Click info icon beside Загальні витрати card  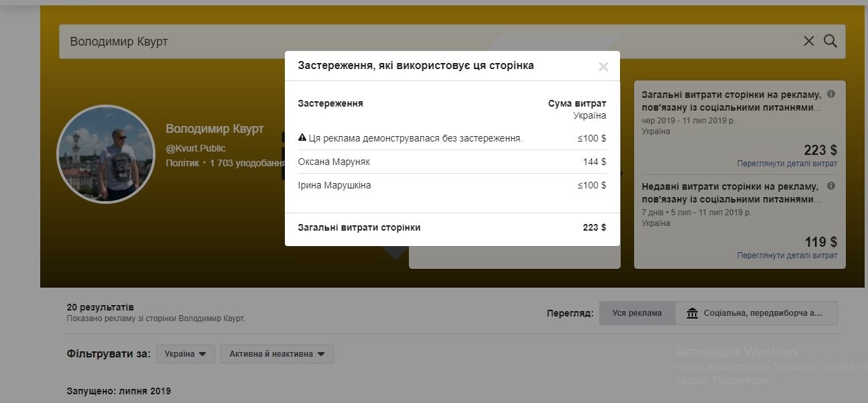click(x=831, y=95)
